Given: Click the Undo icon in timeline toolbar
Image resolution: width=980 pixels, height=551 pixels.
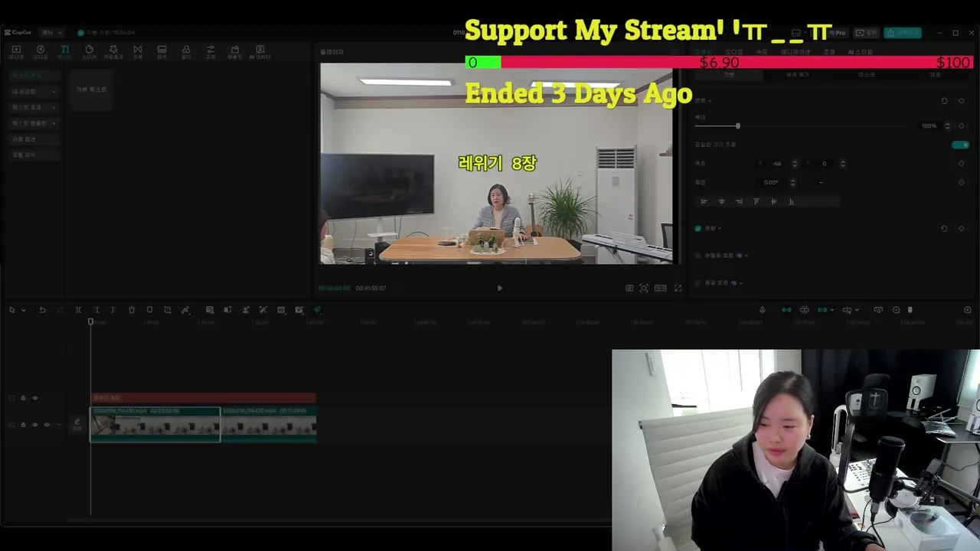Looking at the screenshot, I should pos(42,310).
